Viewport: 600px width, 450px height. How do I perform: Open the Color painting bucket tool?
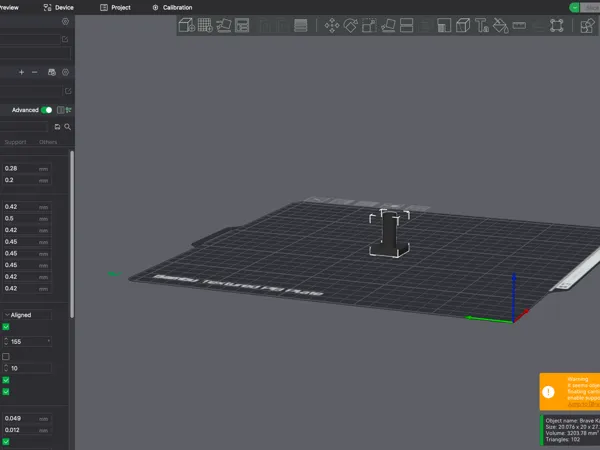500,26
